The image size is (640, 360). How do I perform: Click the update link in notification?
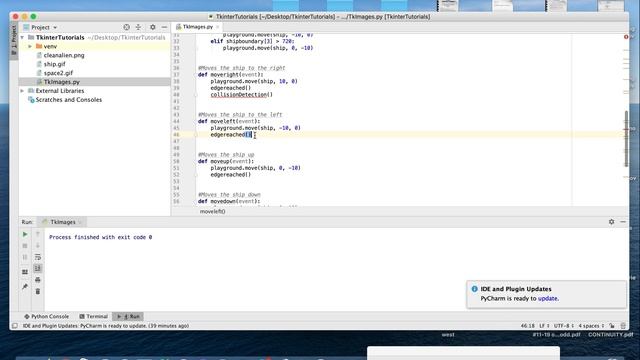(x=548, y=298)
